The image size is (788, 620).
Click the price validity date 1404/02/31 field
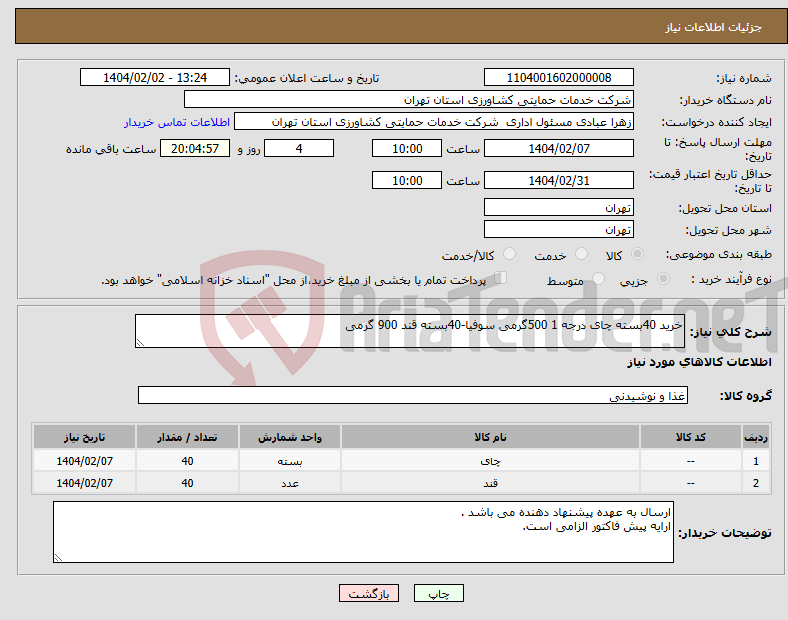point(559,180)
